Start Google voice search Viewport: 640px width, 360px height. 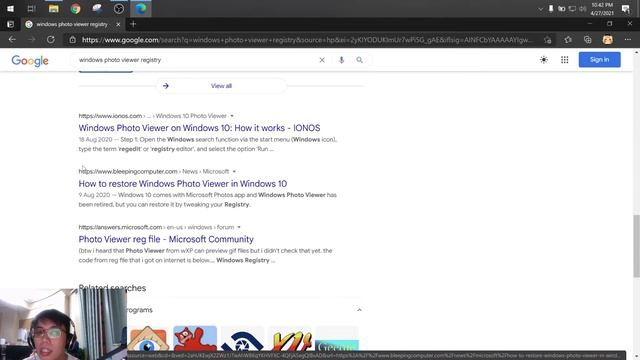point(341,60)
